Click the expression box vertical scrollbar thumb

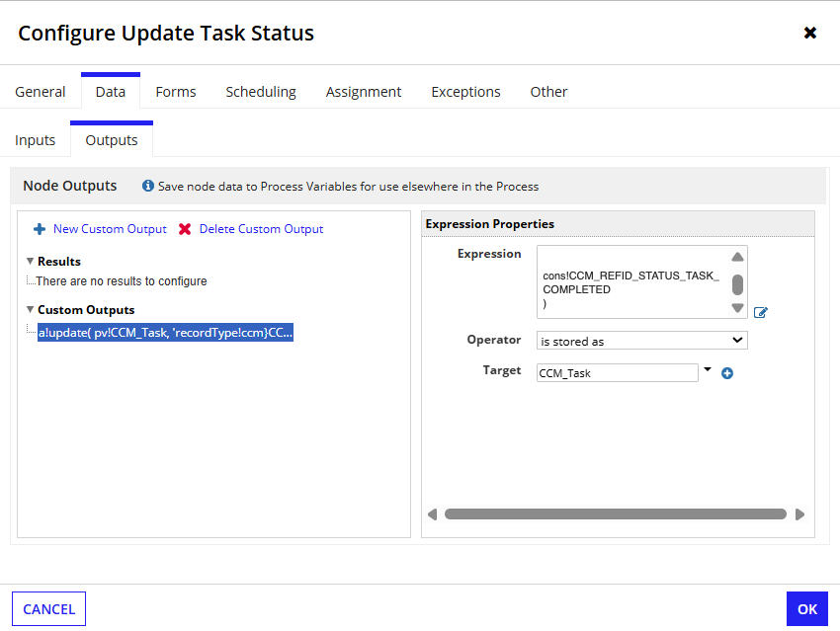click(x=737, y=284)
